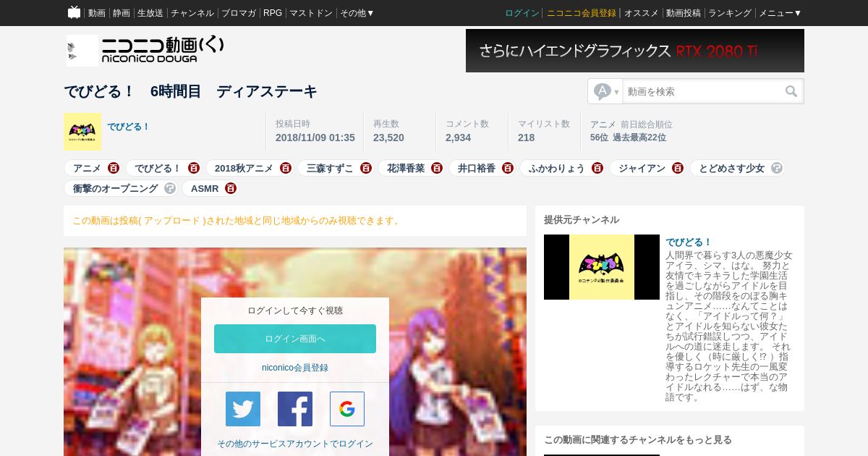Screen dimensions: 868x456
Task: Click the mylist count 218
Action: [526, 138]
